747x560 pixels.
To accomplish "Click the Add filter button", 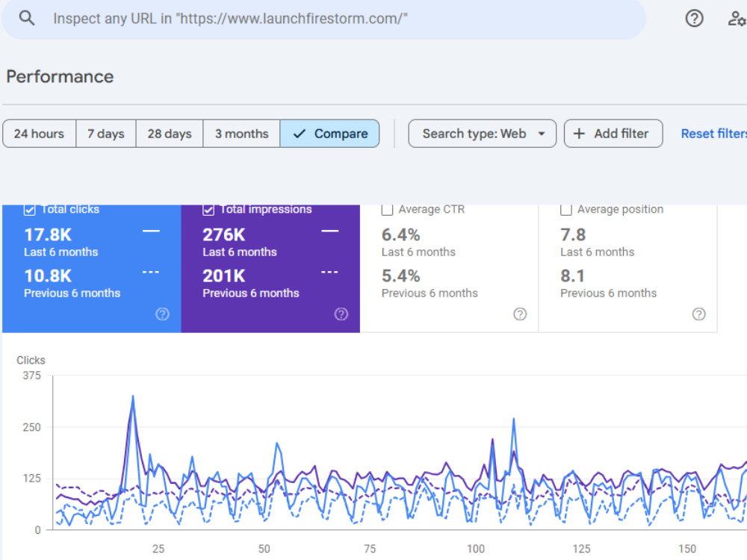I will 613,134.
